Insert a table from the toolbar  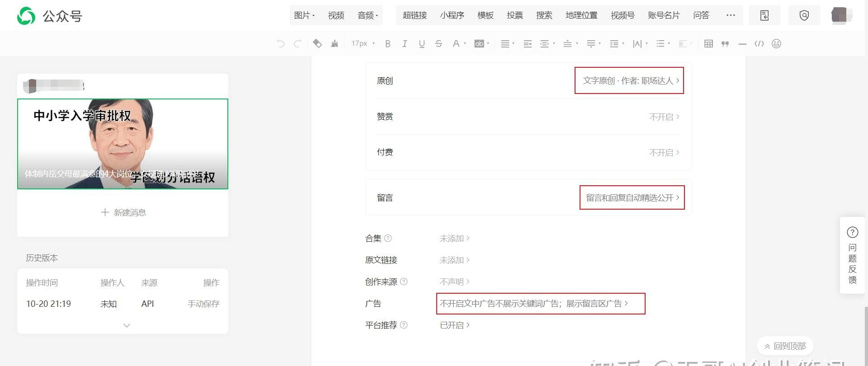coord(708,44)
